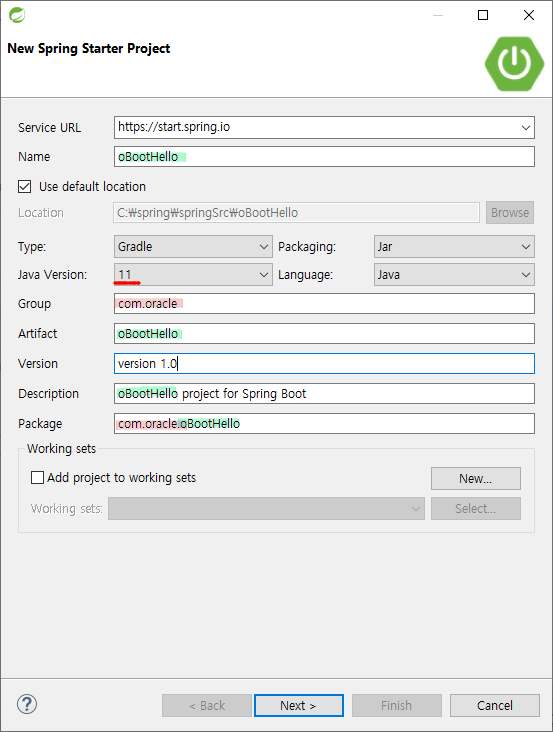Focus the Description input field
Screen dimensions: 553x732
(324, 394)
